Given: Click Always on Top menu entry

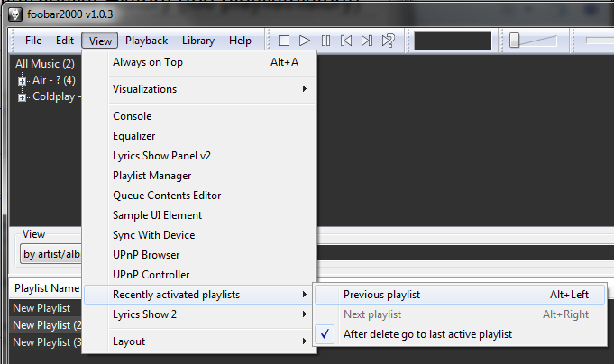Looking at the screenshot, I should click(x=147, y=62).
